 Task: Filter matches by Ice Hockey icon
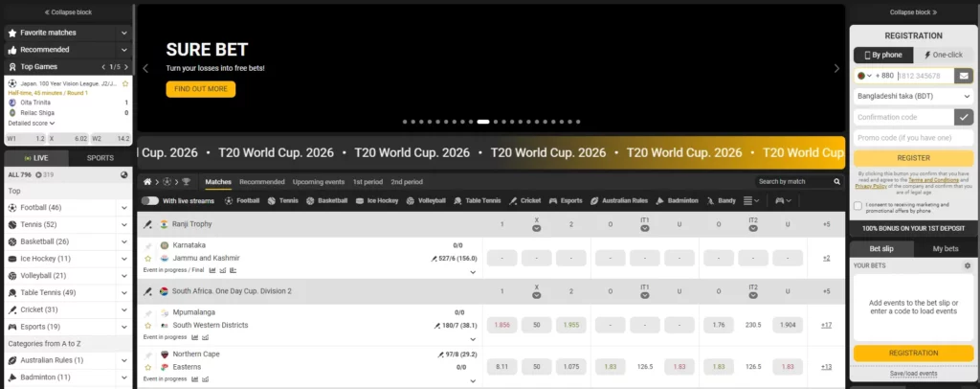pos(359,200)
